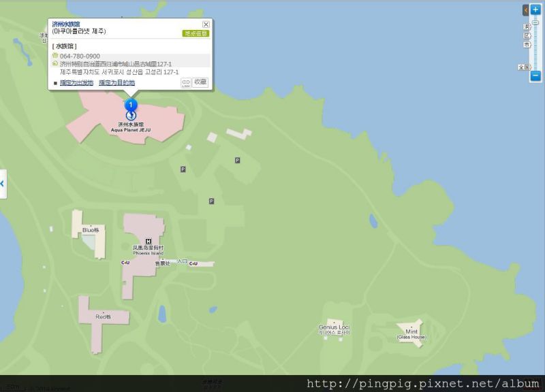Viewport: 545px width, 392px height.
Task: Set zoom level to 区 preset
Action: (x=527, y=36)
